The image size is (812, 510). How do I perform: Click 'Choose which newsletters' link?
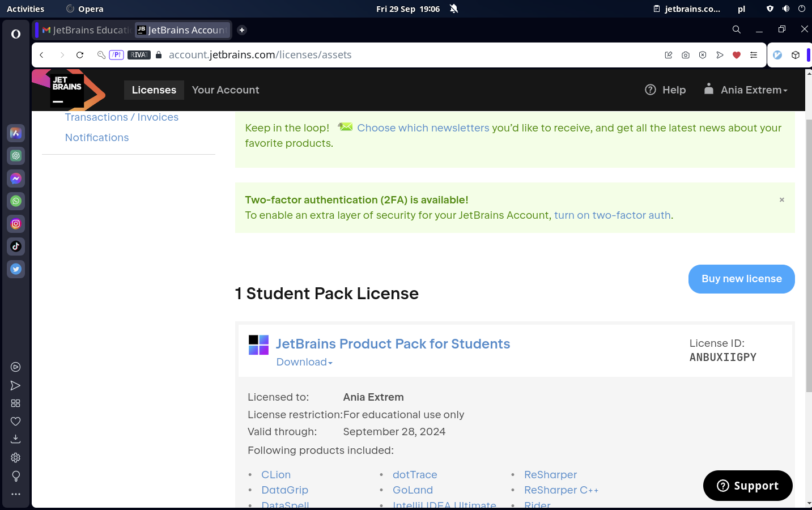pyautogui.click(x=423, y=128)
